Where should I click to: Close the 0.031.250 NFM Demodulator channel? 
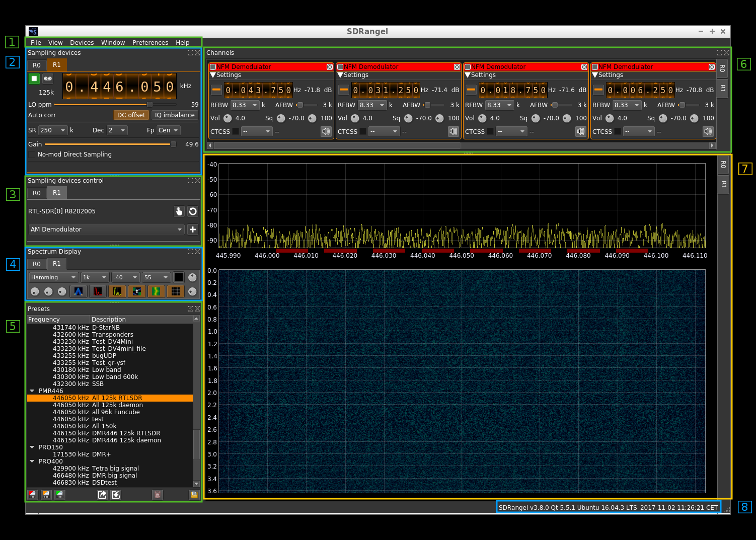pos(457,67)
